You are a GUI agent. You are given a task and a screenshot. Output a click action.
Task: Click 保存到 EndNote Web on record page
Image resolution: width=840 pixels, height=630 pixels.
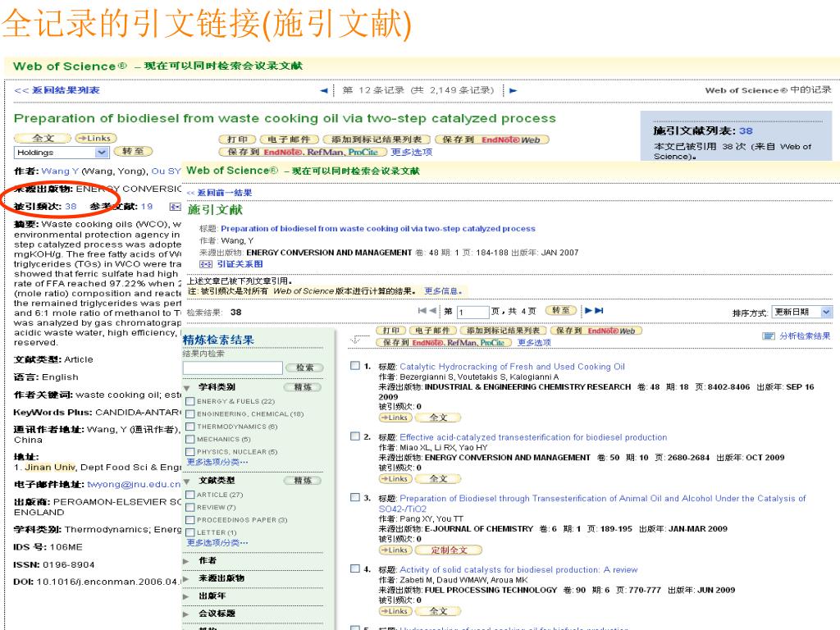(492, 139)
